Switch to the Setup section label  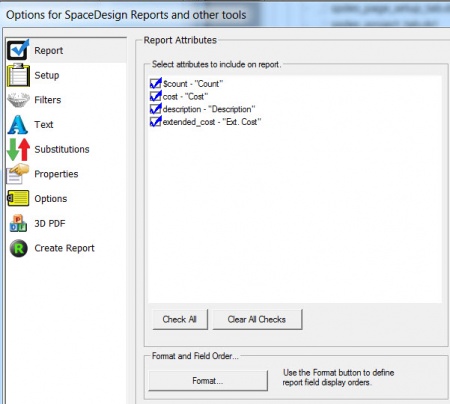[47, 75]
